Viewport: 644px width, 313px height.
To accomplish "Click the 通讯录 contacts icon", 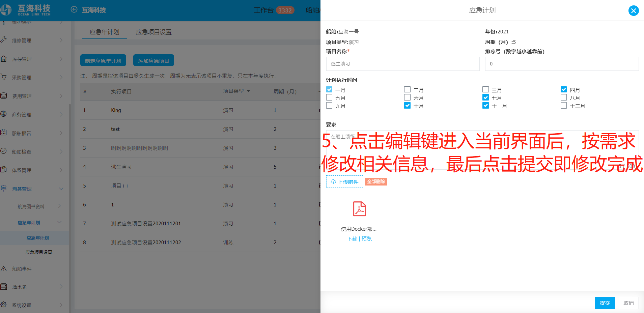I will pos(4,286).
